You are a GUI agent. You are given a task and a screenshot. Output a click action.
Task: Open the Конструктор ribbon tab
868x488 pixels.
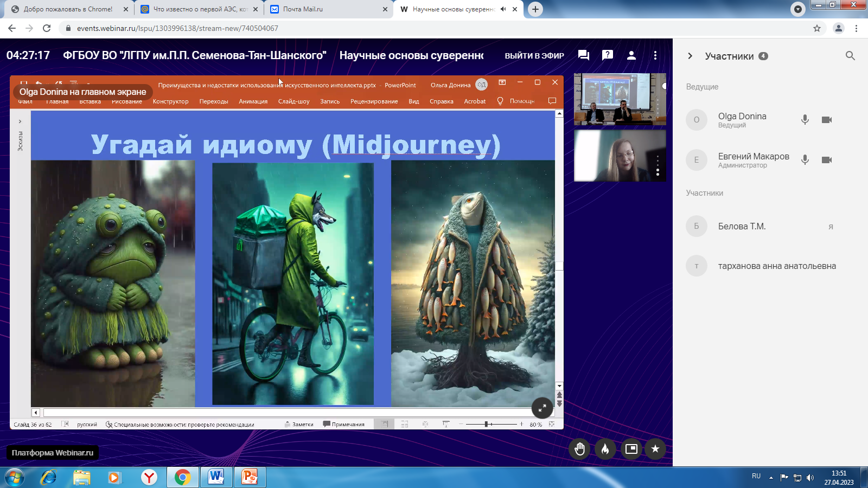coord(170,101)
